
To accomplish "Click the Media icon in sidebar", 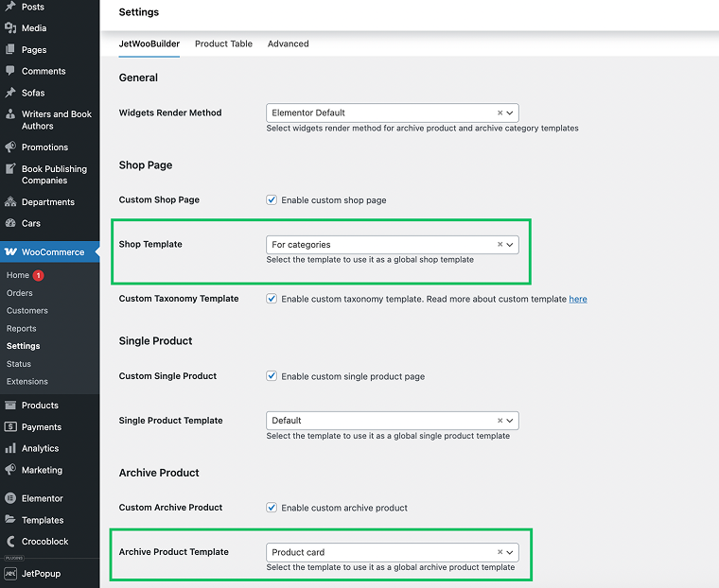I will click(x=10, y=28).
